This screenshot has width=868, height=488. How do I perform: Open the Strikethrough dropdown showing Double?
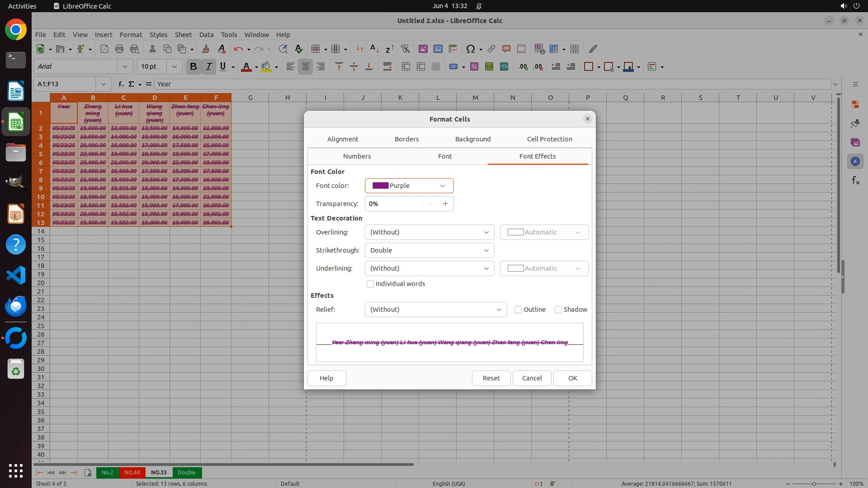tap(429, 250)
